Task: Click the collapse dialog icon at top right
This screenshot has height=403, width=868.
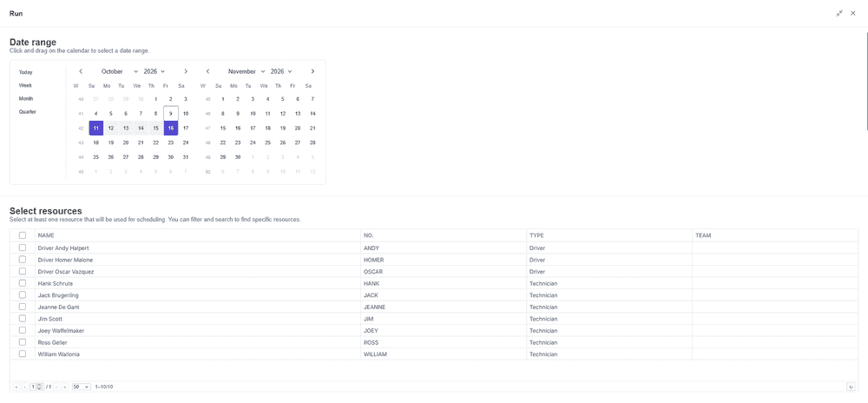Action: pyautogui.click(x=839, y=13)
